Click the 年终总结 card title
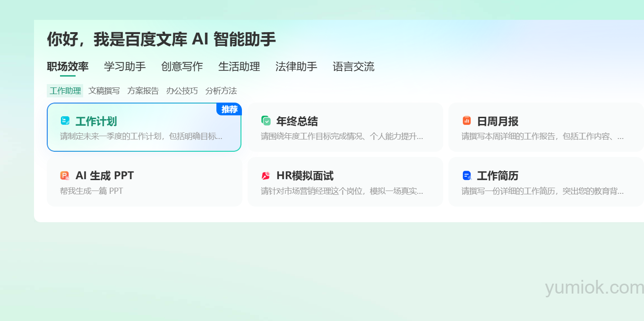The width and height of the screenshot is (644, 321). (x=297, y=121)
